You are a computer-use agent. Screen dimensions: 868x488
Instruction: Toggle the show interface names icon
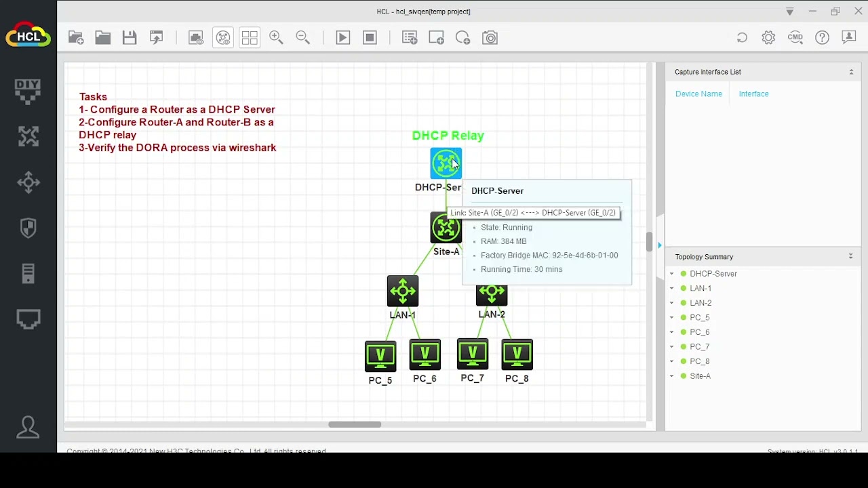(x=196, y=38)
